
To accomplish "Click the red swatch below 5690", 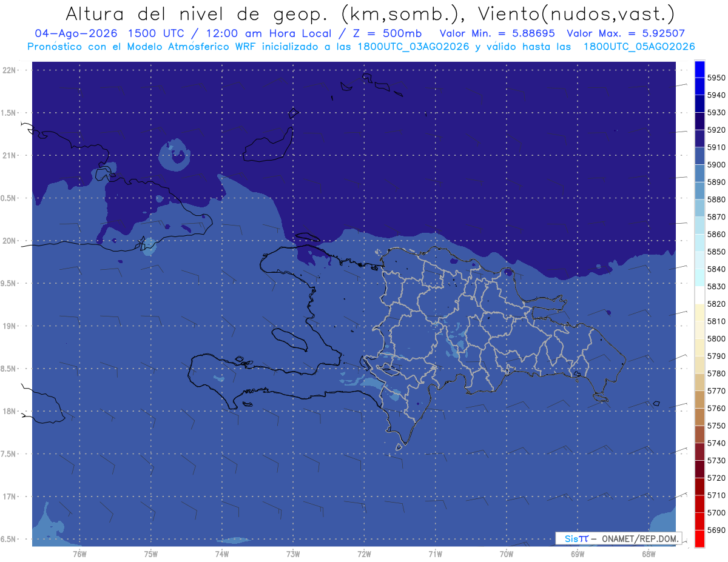I will (699, 538).
